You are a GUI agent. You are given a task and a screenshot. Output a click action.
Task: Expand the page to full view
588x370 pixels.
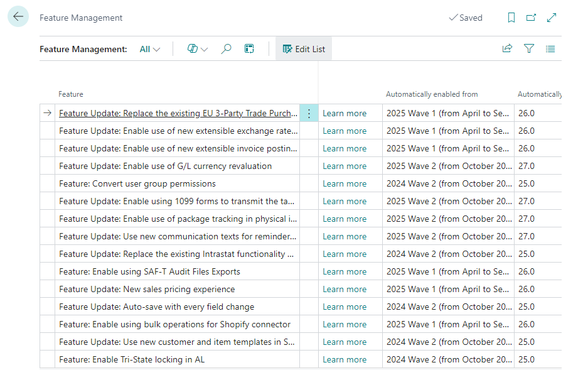pos(552,18)
